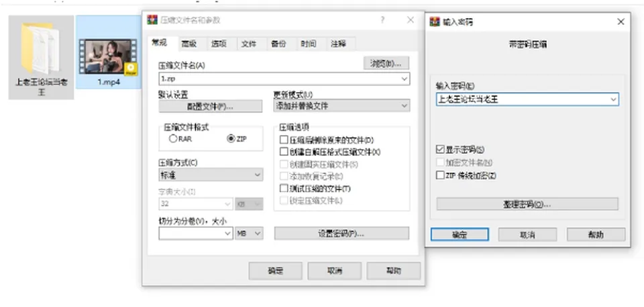Screen dimensions: 644x307
Task: Click the 配置文件 profiles button
Action: coord(210,106)
